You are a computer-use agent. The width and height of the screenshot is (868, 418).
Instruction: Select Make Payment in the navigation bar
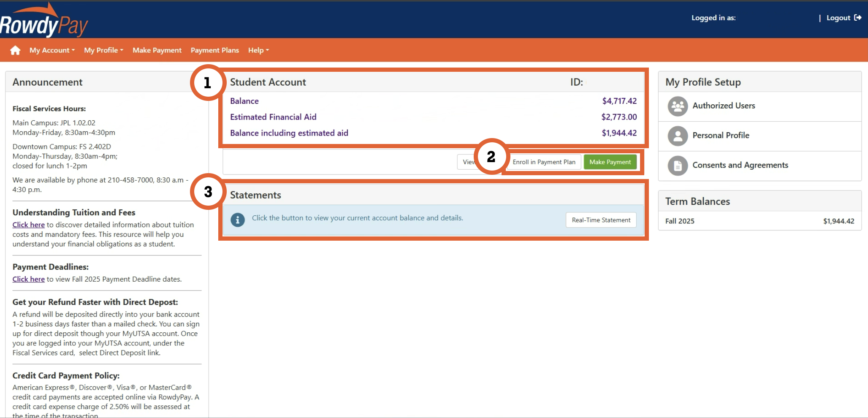pyautogui.click(x=157, y=50)
